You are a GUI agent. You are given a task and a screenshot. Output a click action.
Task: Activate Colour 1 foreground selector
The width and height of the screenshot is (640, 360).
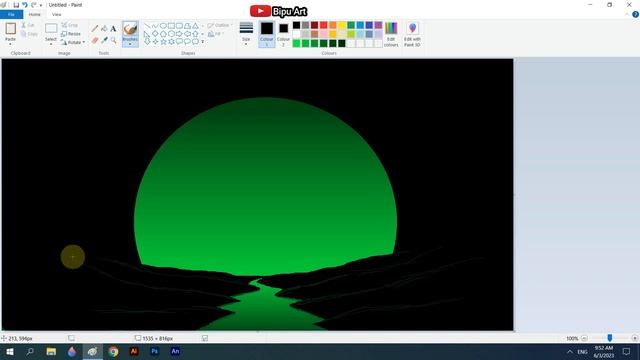coord(267,34)
